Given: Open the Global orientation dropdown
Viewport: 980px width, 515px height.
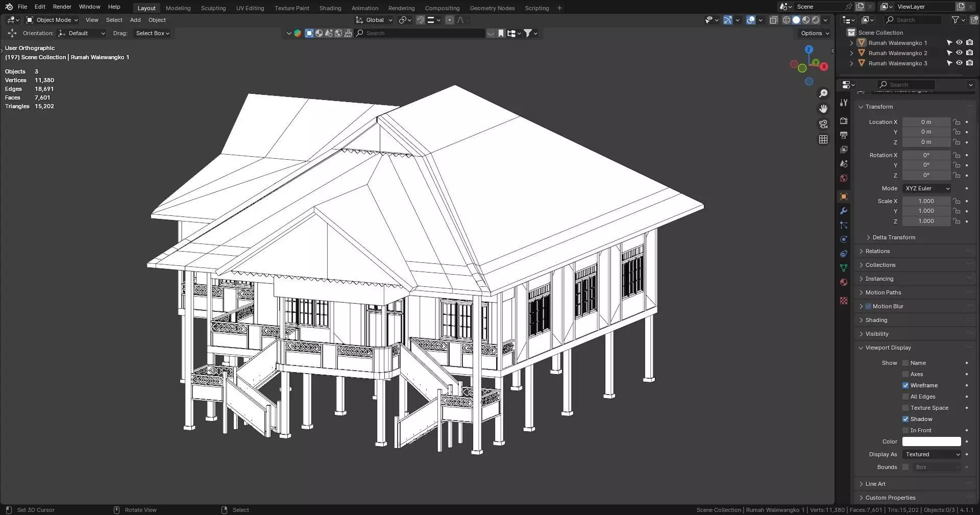Looking at the screenshot, I should [375, 20].
